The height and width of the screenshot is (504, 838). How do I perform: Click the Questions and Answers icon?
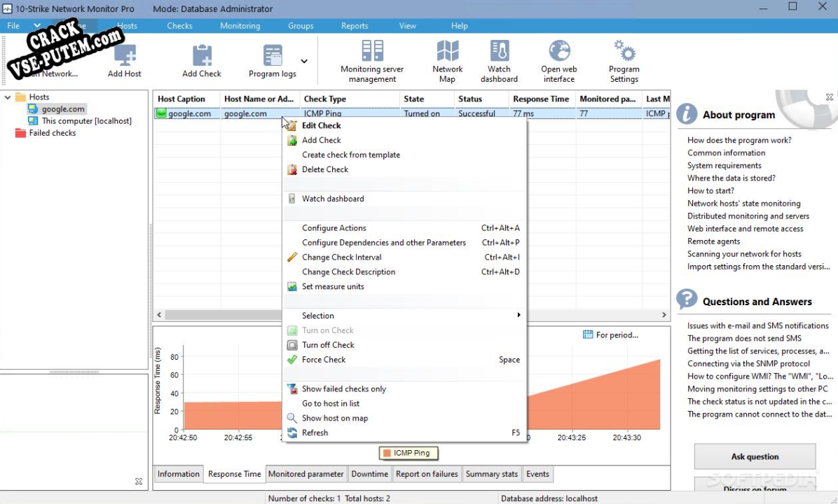click(x=687, y=300)
